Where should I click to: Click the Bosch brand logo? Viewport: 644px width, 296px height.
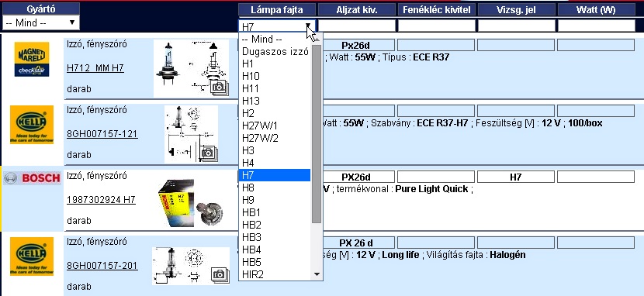click(x=32, y=178)
